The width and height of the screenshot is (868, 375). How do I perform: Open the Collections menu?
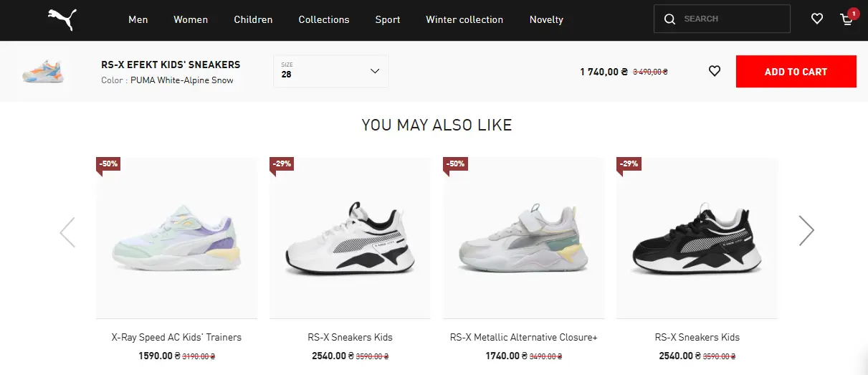pos(324,19)
